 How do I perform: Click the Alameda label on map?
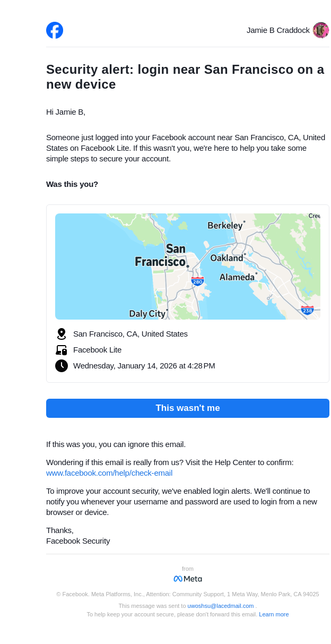tap(237, 277)
